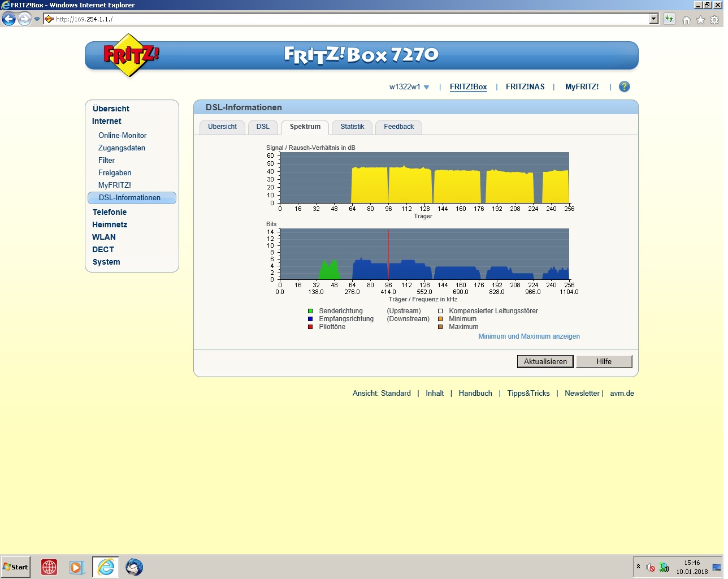This screenshot has height=579, width=728.
Task: Open Filter submenu item
Action: pyautogui.click(x=106, y=161)
